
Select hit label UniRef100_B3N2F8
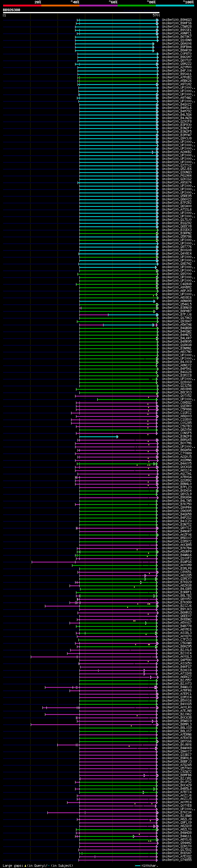pyautogui.click(x=177, y=436)
